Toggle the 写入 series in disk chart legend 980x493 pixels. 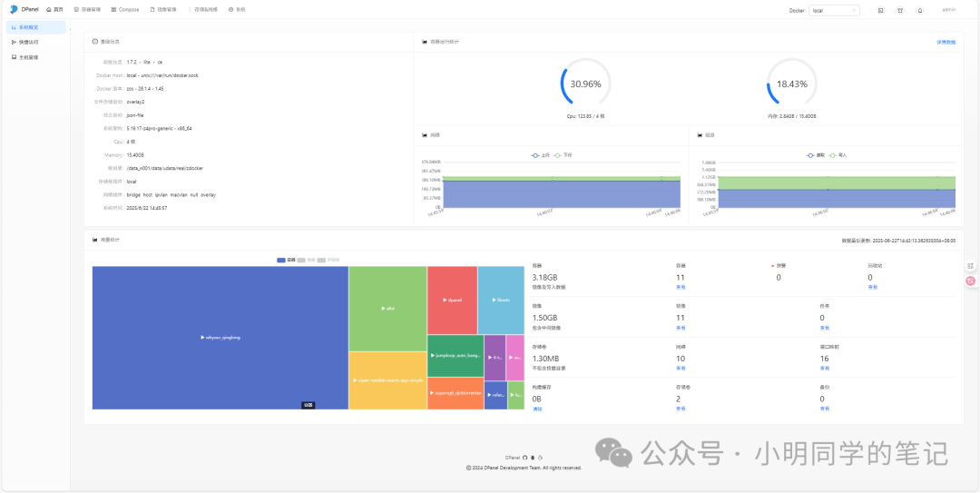click(838, 154)
